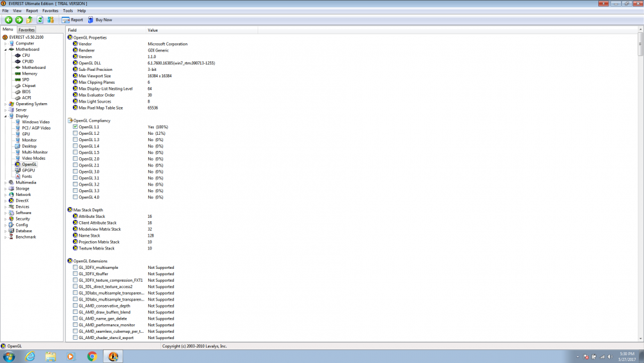This screenshot has width=644, height=363.
Task: Select GPGPU tree item
Action: click(x=28, y=170)
